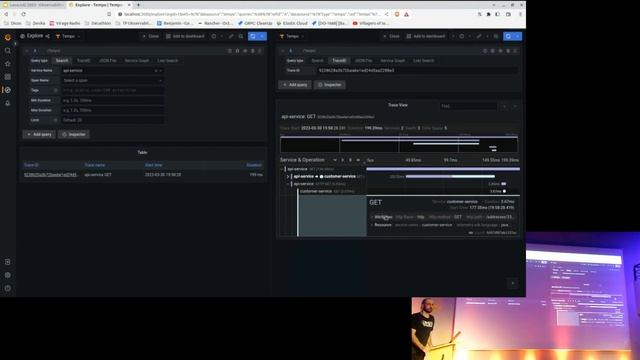The width and height of the screenshot is (640, 360).
Task: Open the sidebar settings gear icon
Action: coord(7,275)
